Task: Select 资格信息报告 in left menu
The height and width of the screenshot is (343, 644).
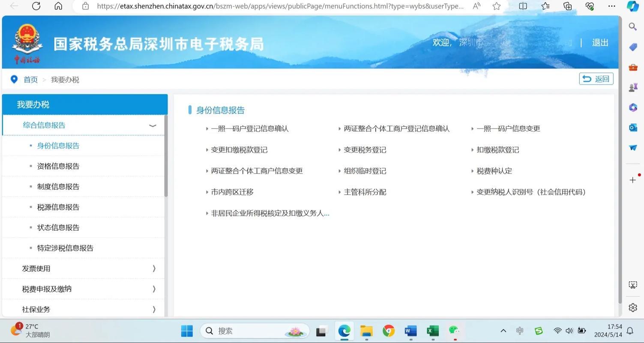Action: pyautogui.click(x=58, y=166)
